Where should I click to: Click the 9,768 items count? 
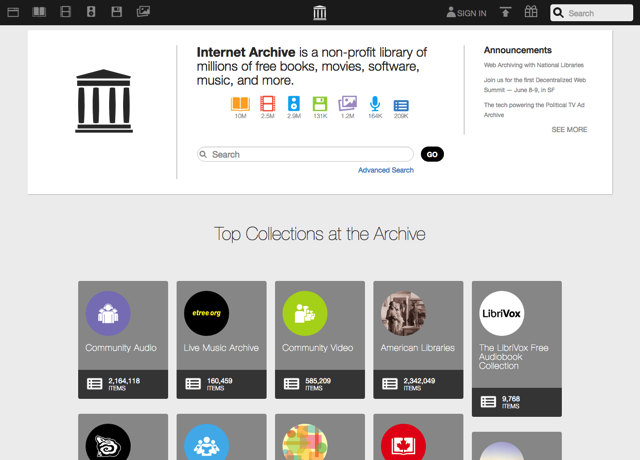(511, 402)
